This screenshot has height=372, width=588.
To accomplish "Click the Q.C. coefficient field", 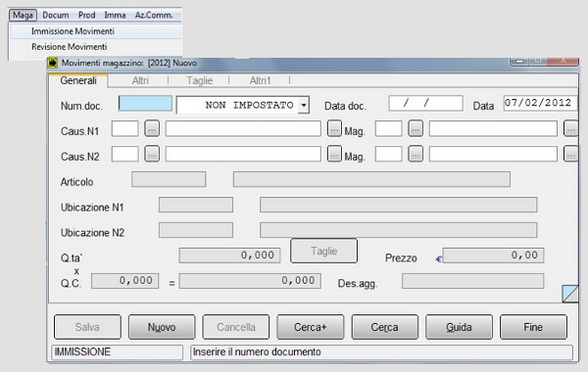I will (x=124, y=281).
